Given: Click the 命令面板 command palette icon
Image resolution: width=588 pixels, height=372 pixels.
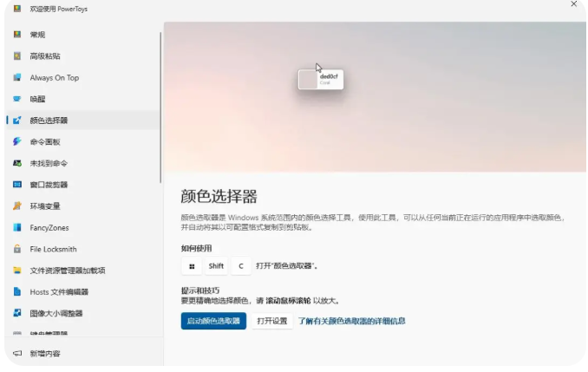Looking at the screenshot, I should click(17, 141).
